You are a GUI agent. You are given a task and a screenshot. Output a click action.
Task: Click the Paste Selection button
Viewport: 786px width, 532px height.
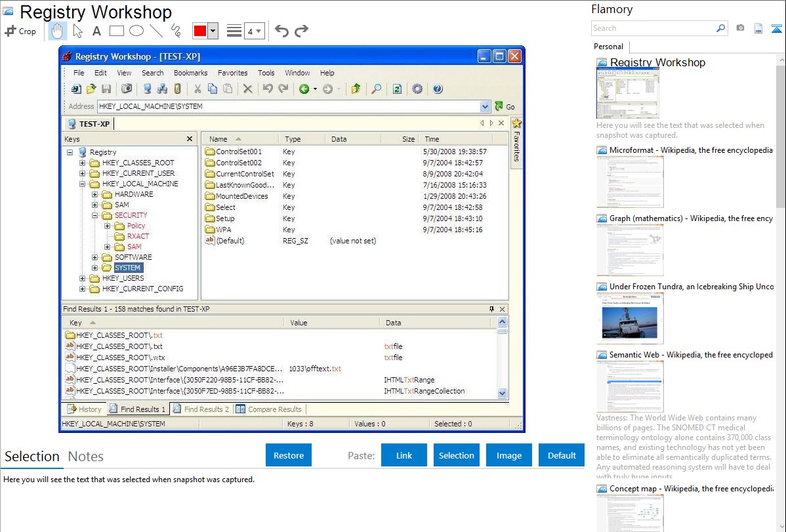point(456,455)
